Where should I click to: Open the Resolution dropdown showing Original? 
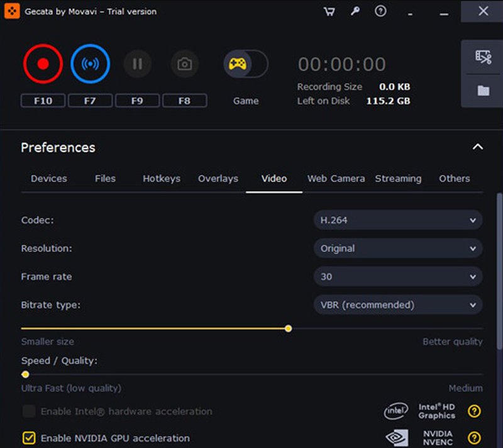click(398, 249)
